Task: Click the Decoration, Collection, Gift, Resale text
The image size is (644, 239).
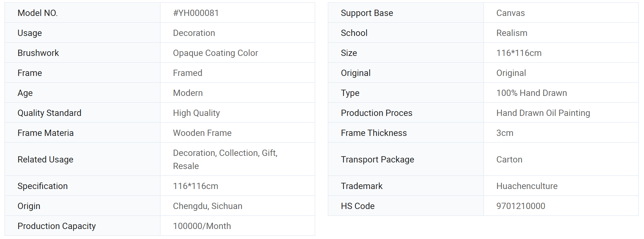Action: pyautogui.click(x=225, y=159)
